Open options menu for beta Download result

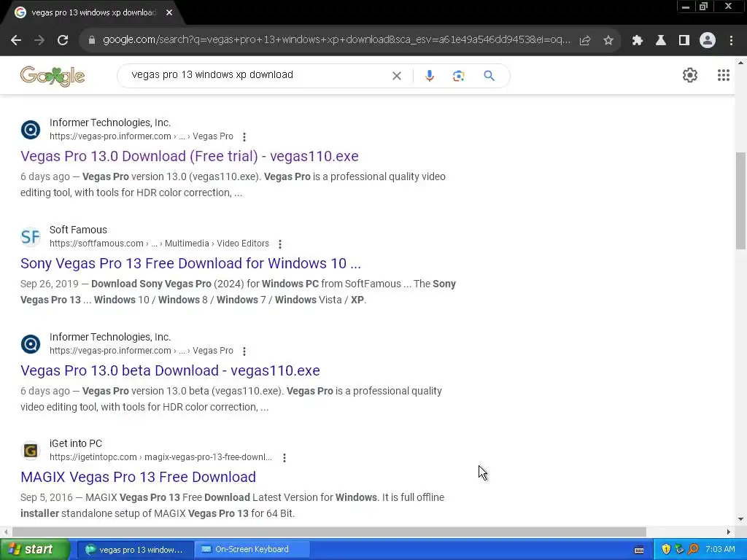(244, 351)
